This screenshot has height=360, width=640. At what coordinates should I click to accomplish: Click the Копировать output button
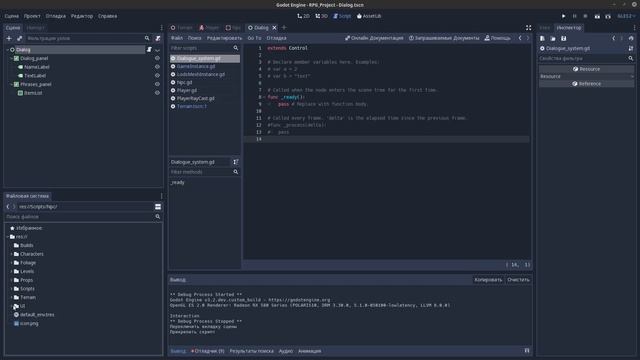488,280
